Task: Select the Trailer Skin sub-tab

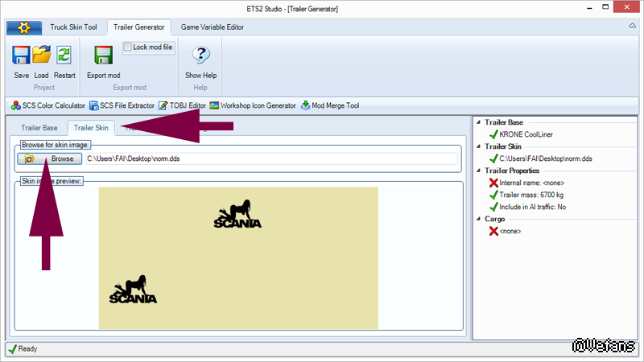Action: coord(91,128)
